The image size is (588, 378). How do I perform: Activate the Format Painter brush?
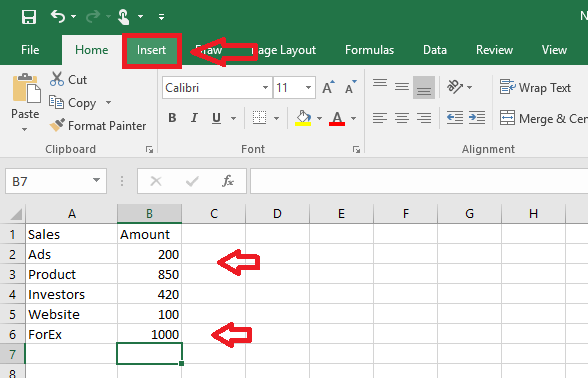[x=98, y=126]
